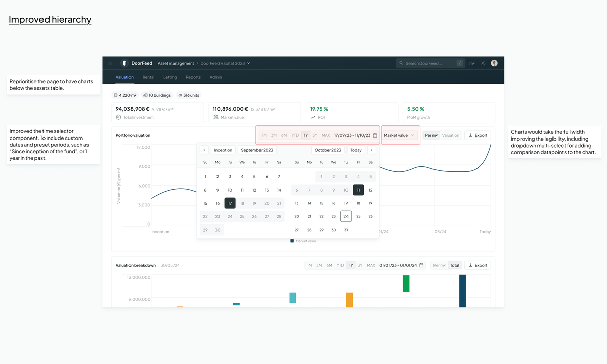
Task: Export the Valuation breakdown chart
Action: click(x=478, y=265)
